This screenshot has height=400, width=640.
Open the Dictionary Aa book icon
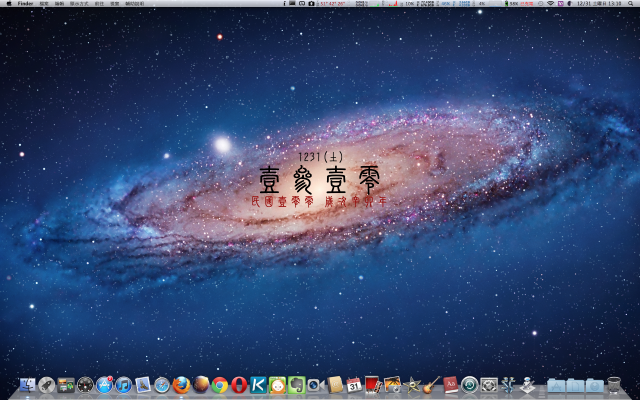(450, 385)
